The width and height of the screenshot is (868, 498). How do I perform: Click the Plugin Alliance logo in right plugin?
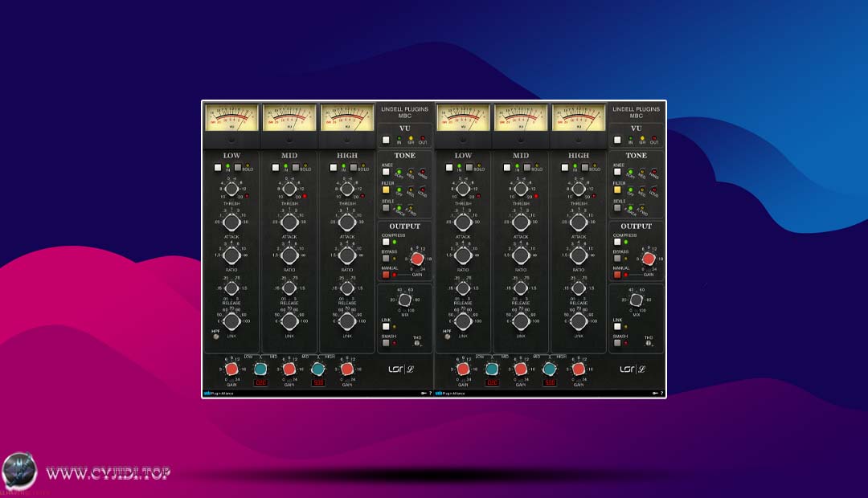pyautogui.click(x=450, y=394)
